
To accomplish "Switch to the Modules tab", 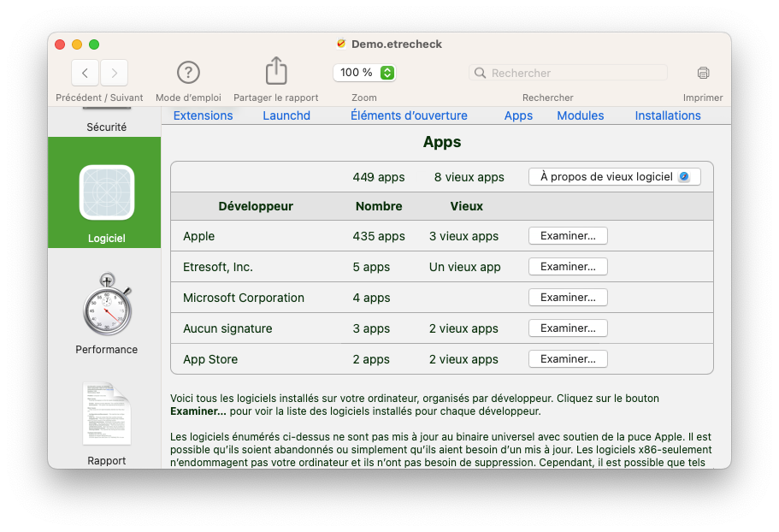I will (581, 115).
